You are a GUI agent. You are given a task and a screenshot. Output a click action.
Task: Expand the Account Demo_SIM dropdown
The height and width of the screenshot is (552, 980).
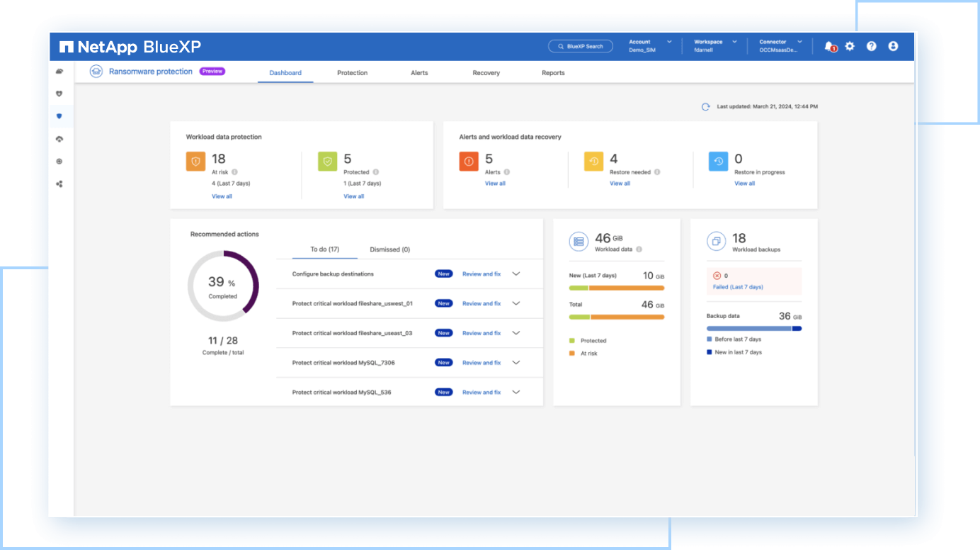pyautogui.click(x=649, y=45)
